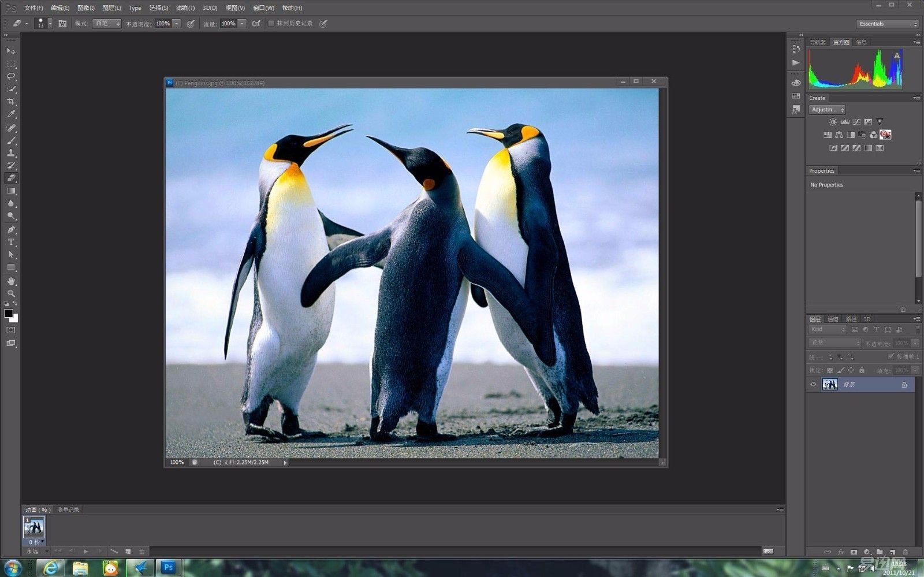Open Windows Explorer folder in taskbar
The height and width of the screenshot is (577, 924).
80,568
